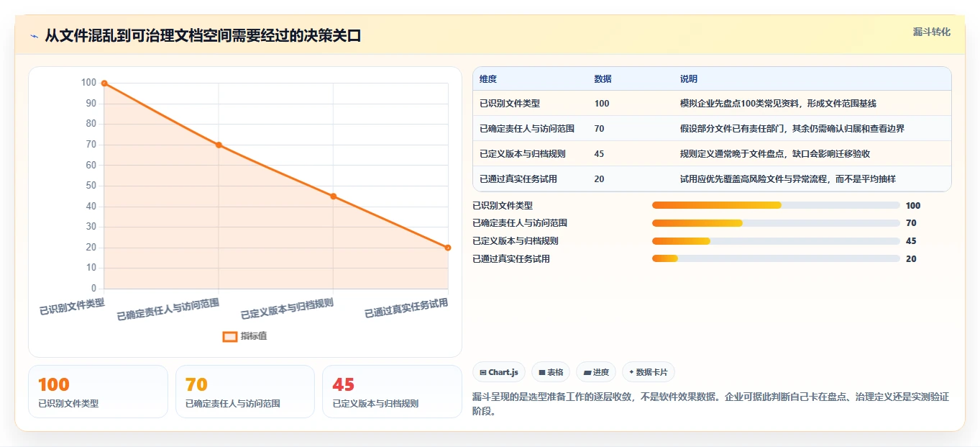Screen dimensions: 980x447
Task: Click the number 45 next to the progress bar
Action: coord(911,241)
